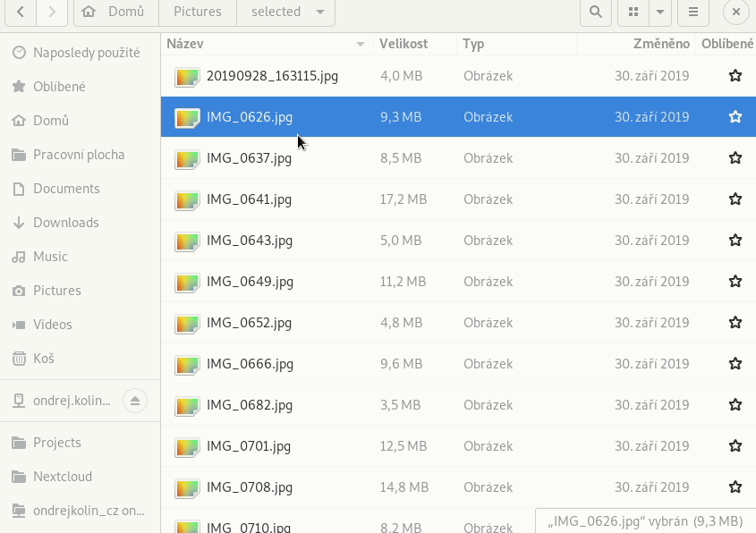Star the file IMG_0643.jpg
The height and width of the screenshot is (533, 756).
click(735, 240)
